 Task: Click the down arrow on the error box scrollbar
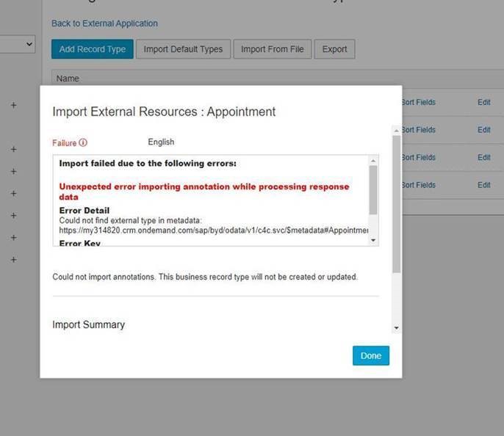[x=373, y=240]
